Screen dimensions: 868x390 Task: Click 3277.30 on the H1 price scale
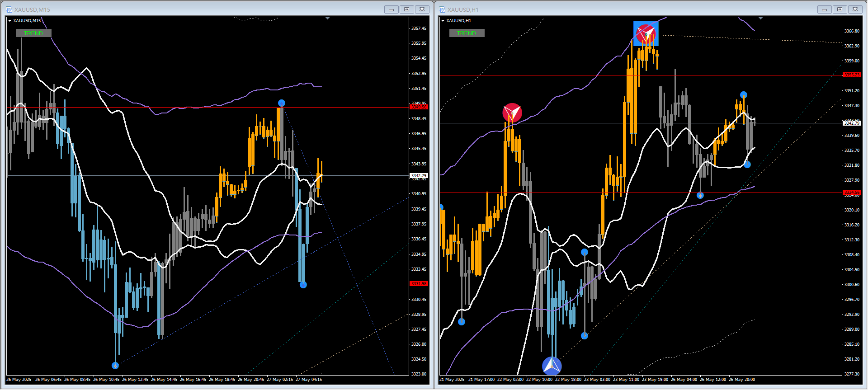tap(852, 374)
